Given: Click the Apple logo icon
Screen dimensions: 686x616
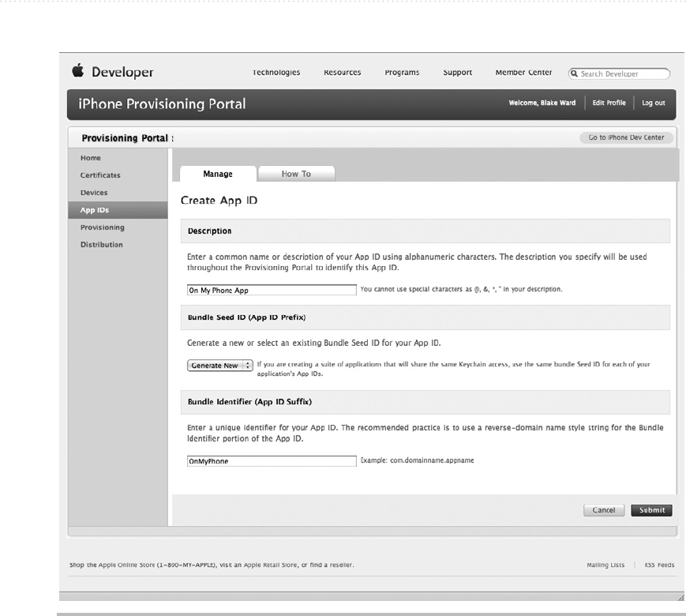Looking at the screenshot, I should click(78, 70).
